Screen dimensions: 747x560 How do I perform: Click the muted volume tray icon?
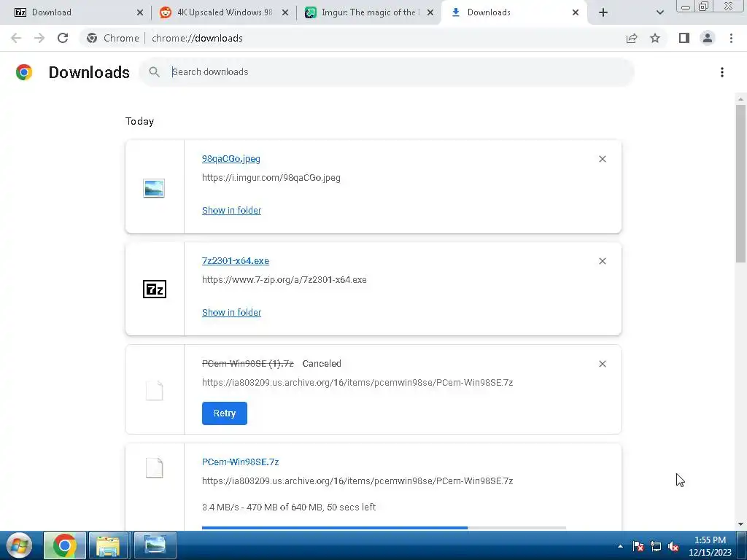click(x=673, y=546)
